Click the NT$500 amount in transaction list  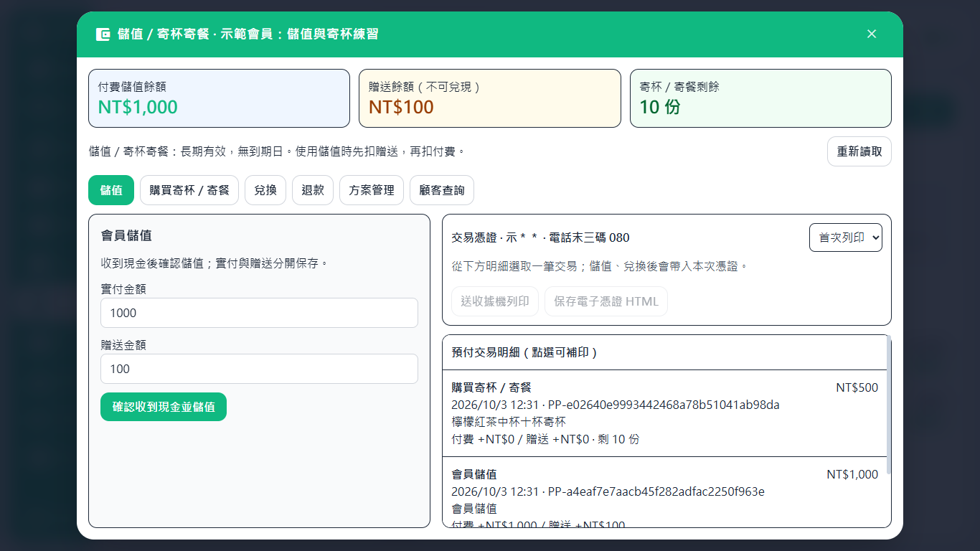857,387
